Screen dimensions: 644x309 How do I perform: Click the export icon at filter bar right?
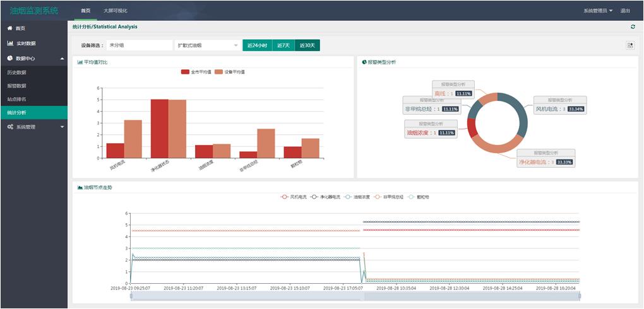(x=629, y=45)
